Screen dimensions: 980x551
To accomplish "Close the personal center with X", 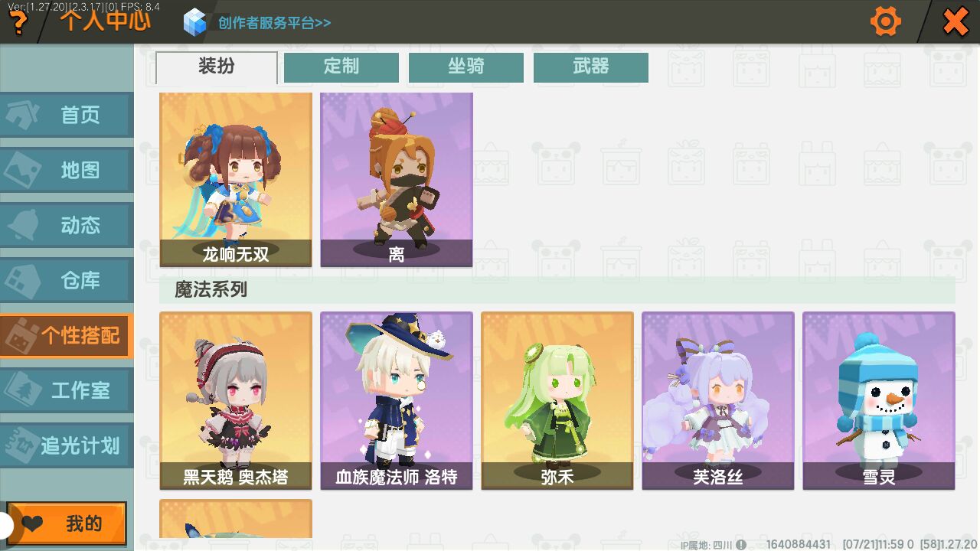I will click(x=955, y=21).
